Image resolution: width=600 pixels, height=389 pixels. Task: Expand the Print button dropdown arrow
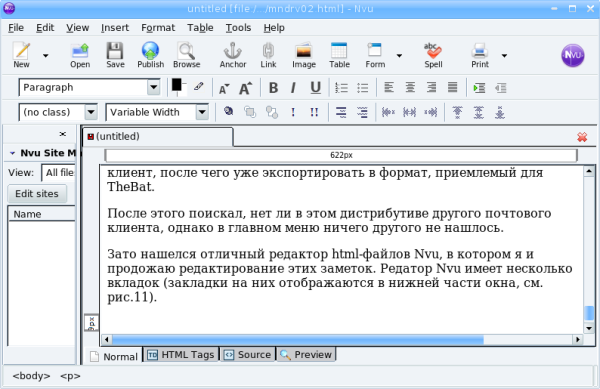(504, 55)
